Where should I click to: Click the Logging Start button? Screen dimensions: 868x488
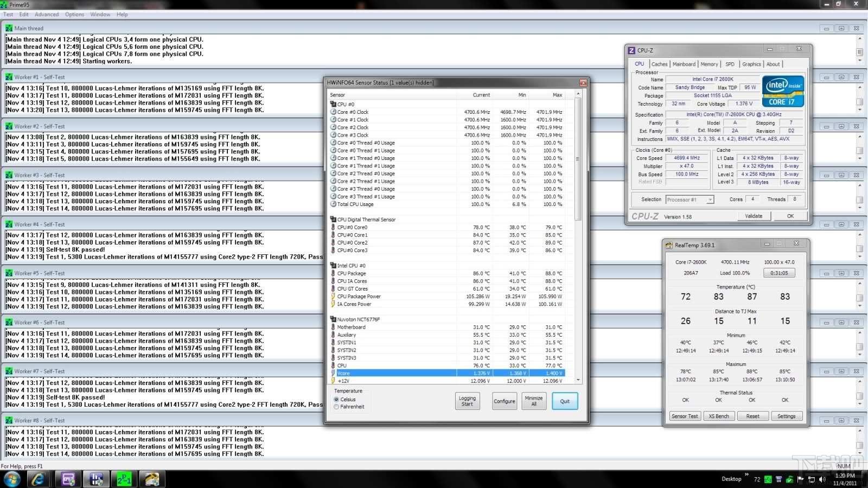[x=467, y=401]
